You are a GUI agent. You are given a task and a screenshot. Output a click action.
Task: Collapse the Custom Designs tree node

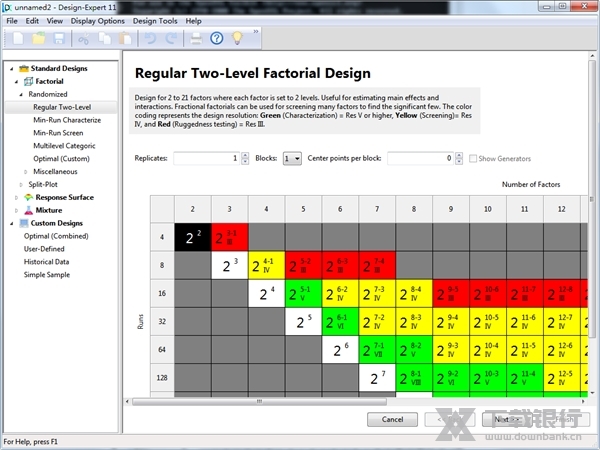pyautogui.click(x=11, y=223)
